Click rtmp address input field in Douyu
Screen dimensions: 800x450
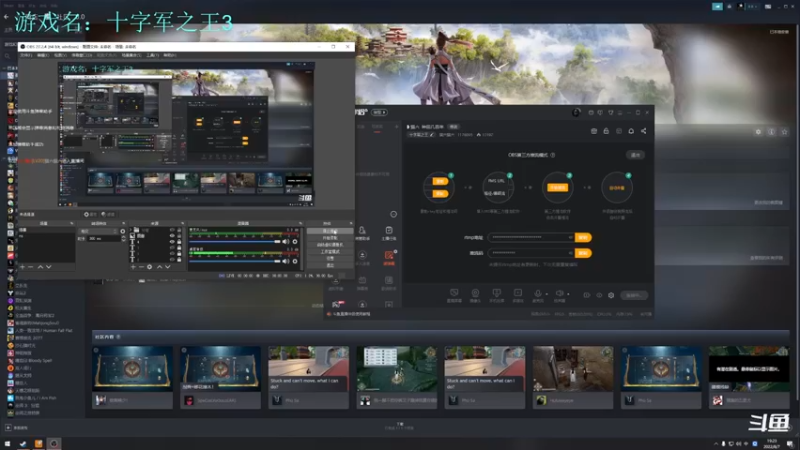[x=531, y=237]
